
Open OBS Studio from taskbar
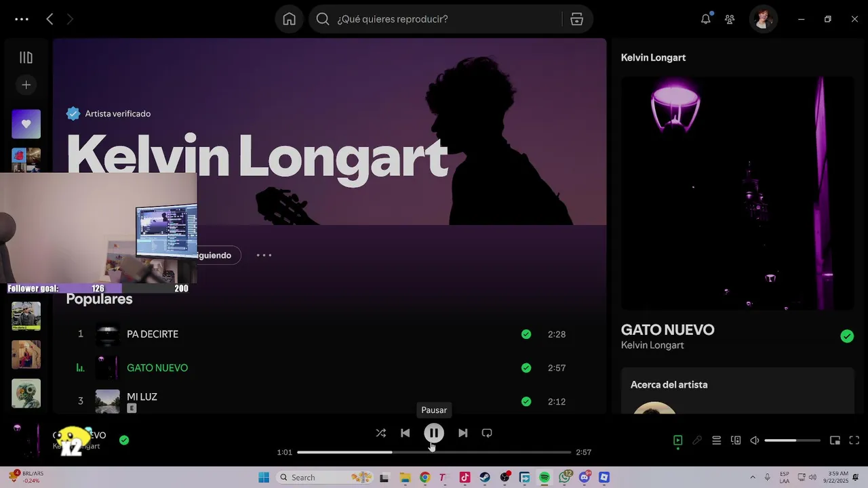(505, 478)
